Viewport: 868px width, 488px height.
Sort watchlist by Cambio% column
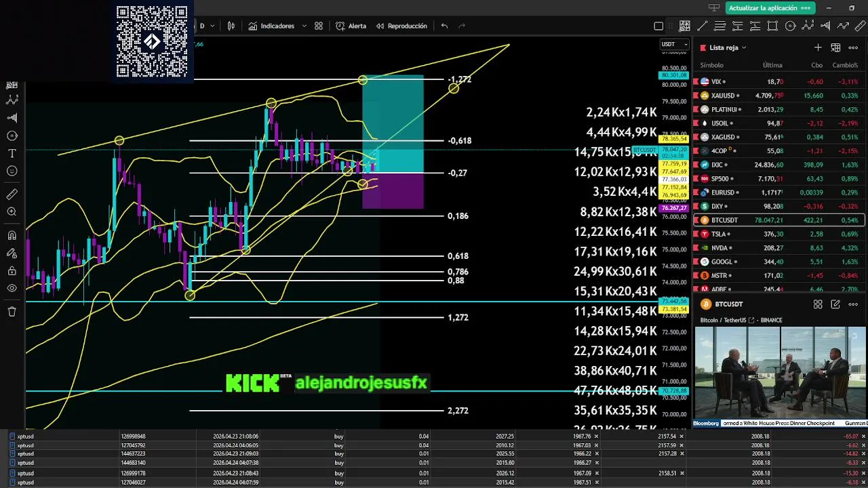coord(845,65)
